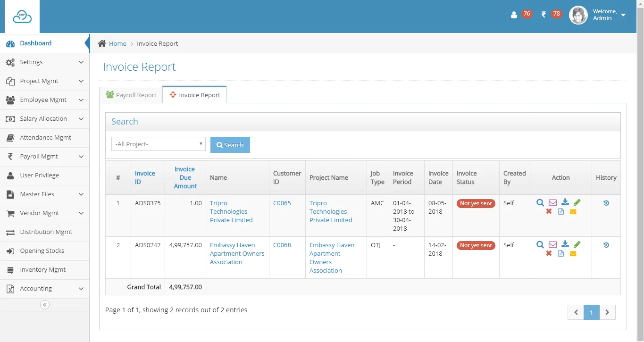The width and height of the screenshot is (644, 342).
Task: Delete invoice ADS0242 with red cross
Action: pos(549,253)
